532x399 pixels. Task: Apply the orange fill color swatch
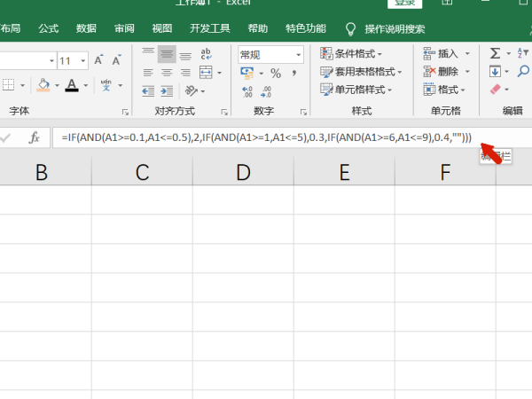click(x=43, y=86)
